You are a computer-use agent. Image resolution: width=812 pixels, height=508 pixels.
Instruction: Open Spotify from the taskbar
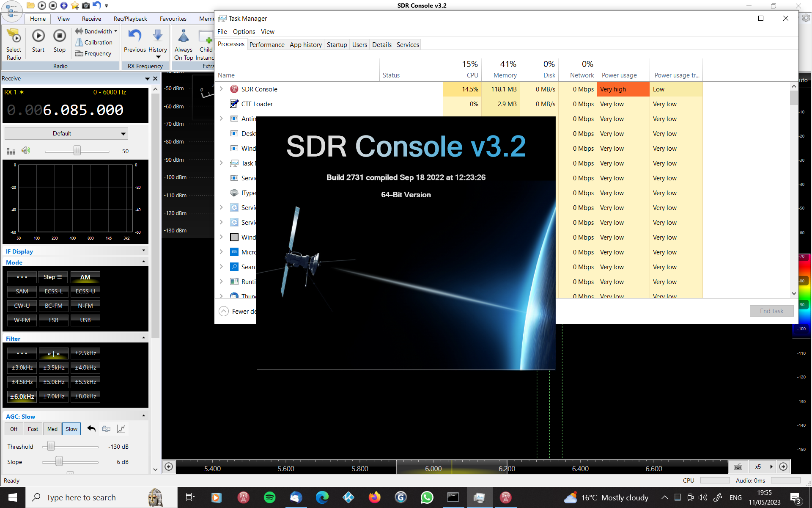[269, 497]
